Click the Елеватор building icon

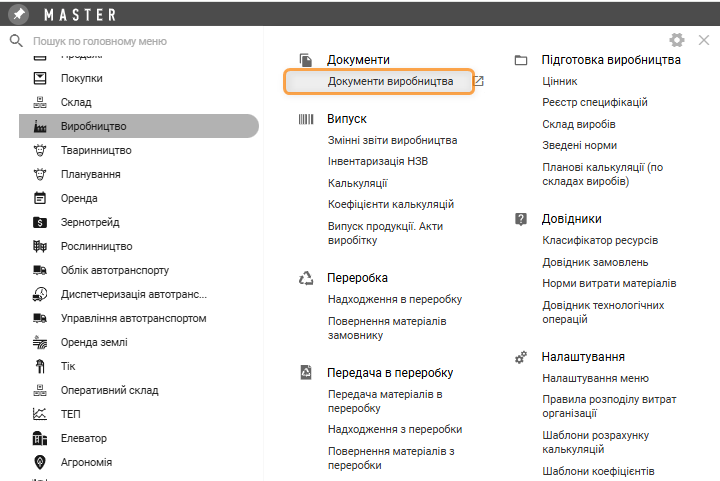[40, 438]
